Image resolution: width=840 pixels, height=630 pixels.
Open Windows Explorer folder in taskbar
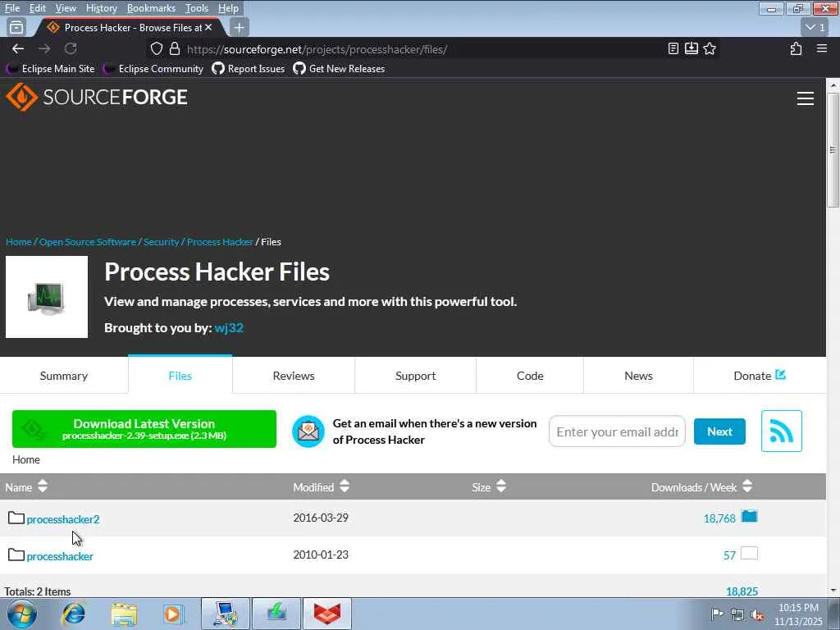pos(125,614)
